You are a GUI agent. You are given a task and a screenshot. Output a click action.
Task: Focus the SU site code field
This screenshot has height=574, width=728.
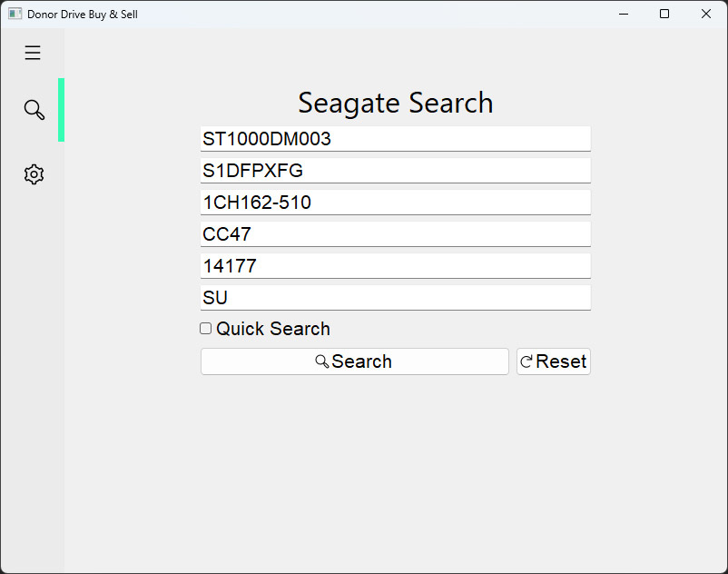[x=396, y=297]
